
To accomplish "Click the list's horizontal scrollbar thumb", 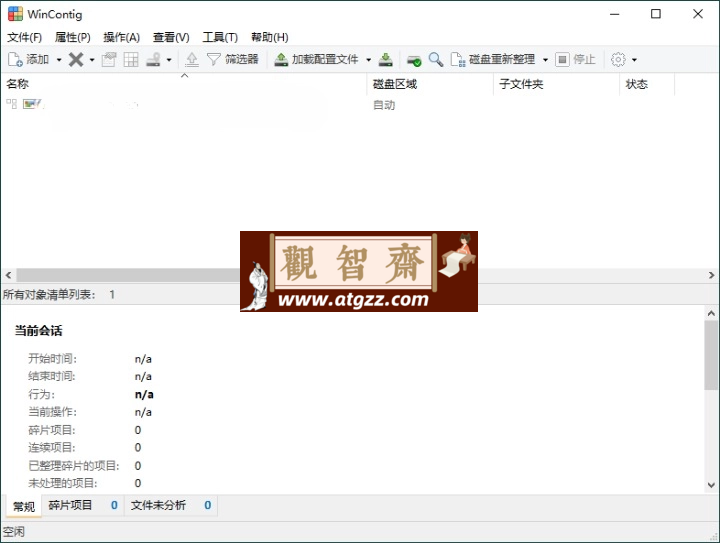I will pyautogui.click(x=128, y=275).
